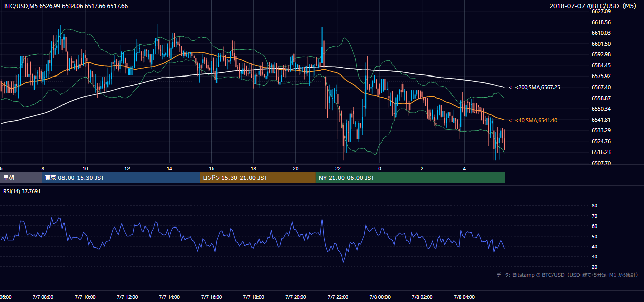
Task: Select the 東京 08:00-15:30 JST session bar
Action: (121, 178)
